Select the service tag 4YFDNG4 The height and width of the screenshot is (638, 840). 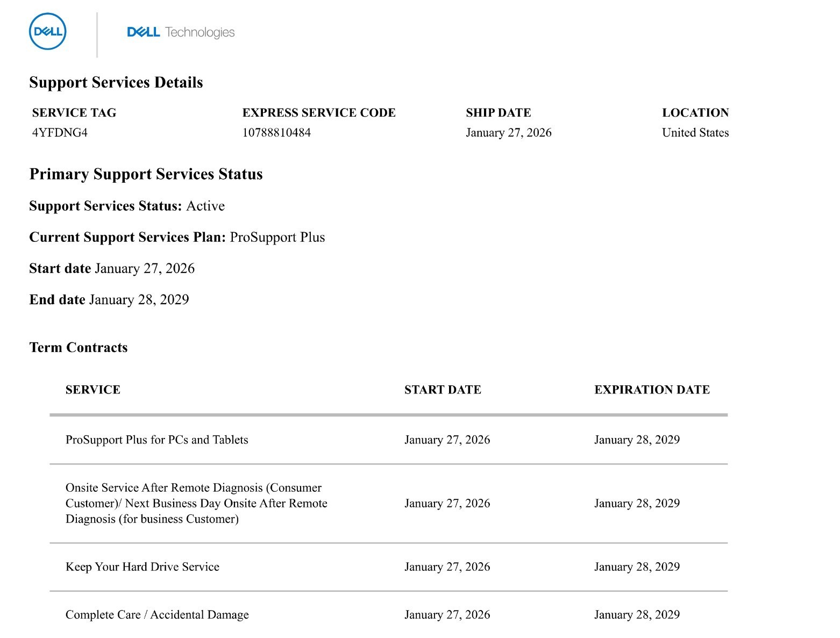coord(60,133)
